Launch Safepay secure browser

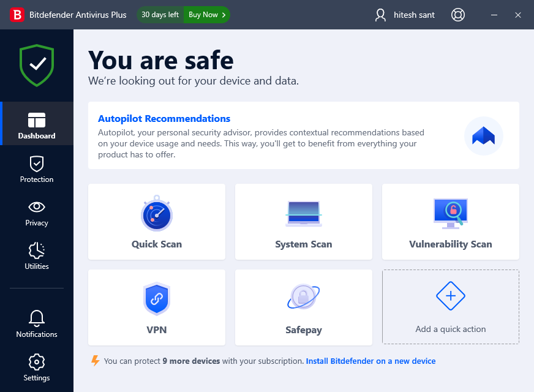[x=303, y=306]
